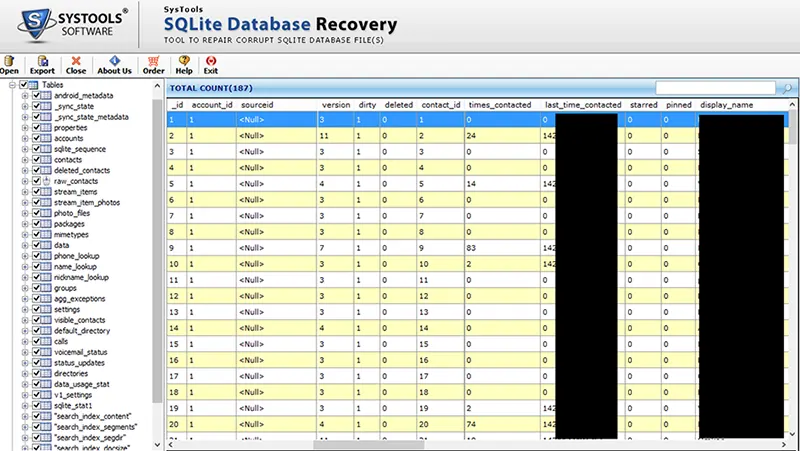Toggle the sqlite_sequence checkbox
The width and height of the screenshot is (800, 451).
(x=36, y=149)
